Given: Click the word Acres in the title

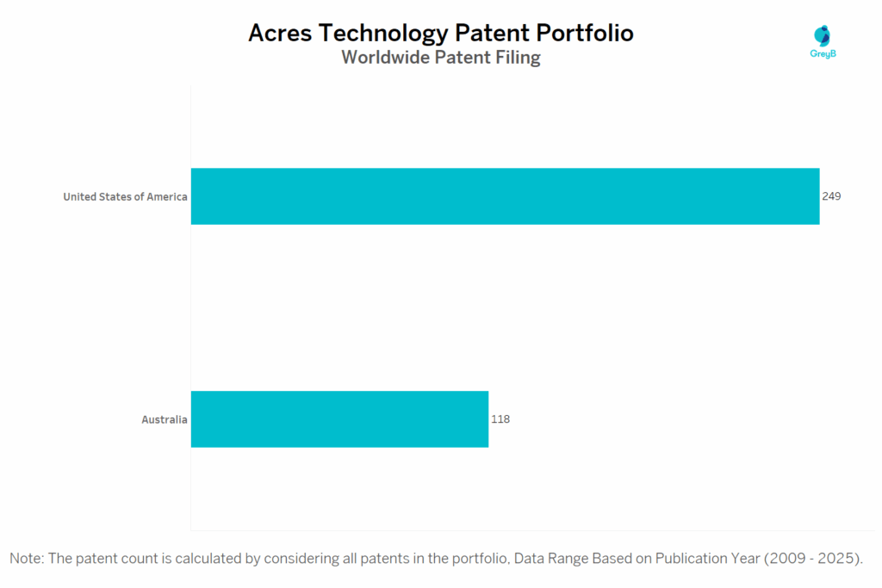Looking at the screenshot, I should pos(280,33).
